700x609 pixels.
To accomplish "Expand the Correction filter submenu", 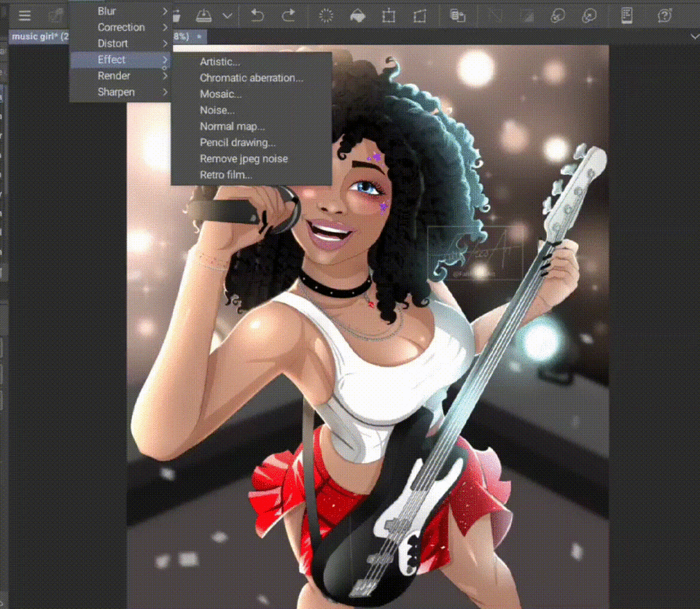I will (x=120, y=27).
